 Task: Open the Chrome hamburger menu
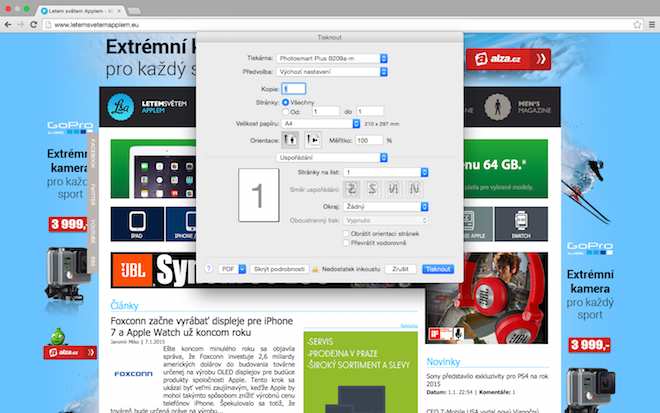652,25
